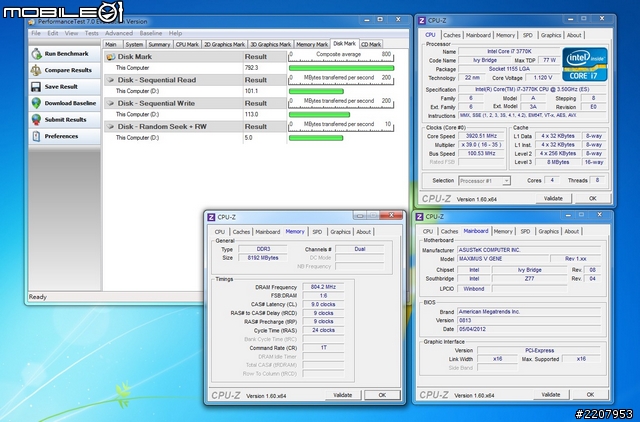Click the Intel Core i7 3770K name field
The image size is (640, 422).
[x=509, y=51]
